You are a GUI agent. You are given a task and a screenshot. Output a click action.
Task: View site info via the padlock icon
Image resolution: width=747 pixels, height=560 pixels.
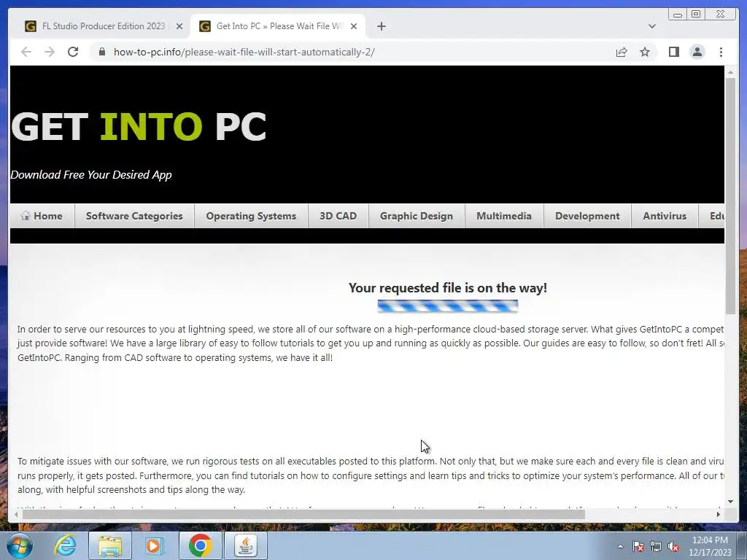pos(102,52)
